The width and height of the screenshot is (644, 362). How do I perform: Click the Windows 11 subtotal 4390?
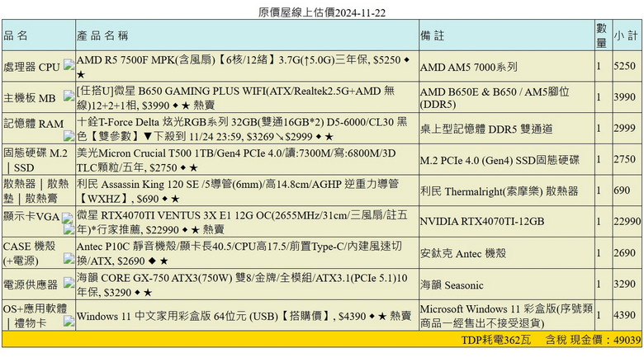[625, 315]
